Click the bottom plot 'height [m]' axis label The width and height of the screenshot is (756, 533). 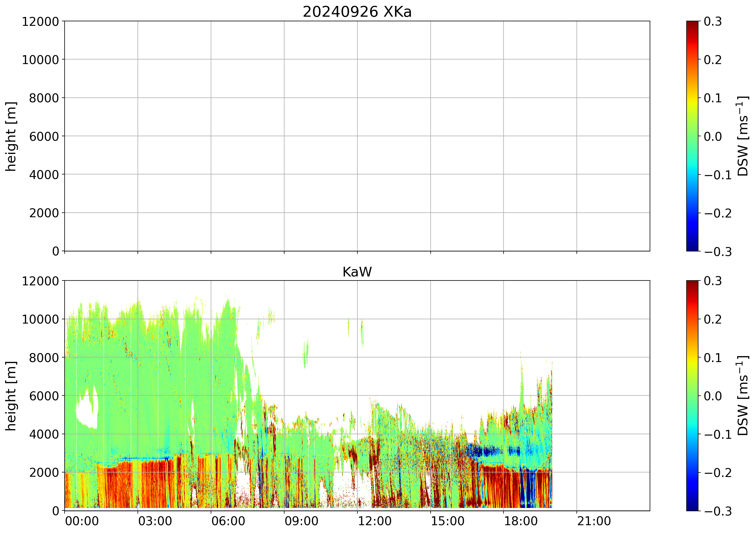11,396
